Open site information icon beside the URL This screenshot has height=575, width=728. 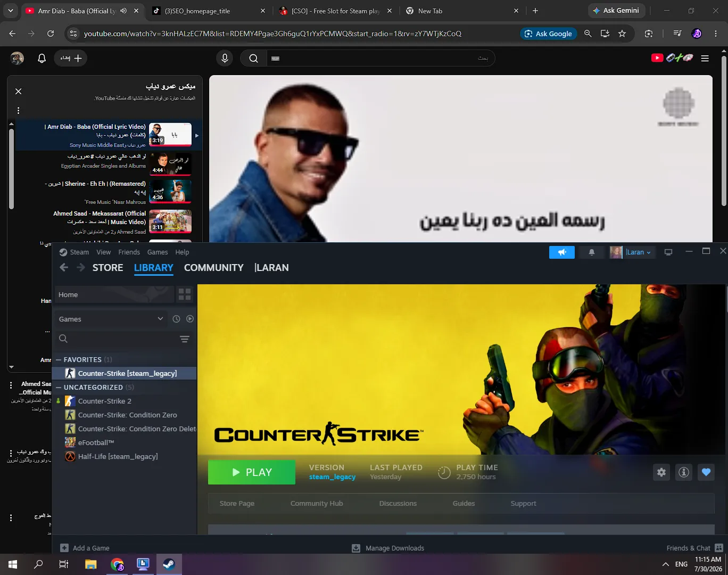(73, 34)
